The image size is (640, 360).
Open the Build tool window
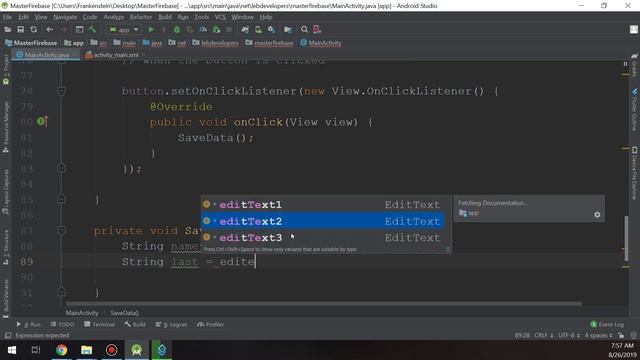(135, 324)
